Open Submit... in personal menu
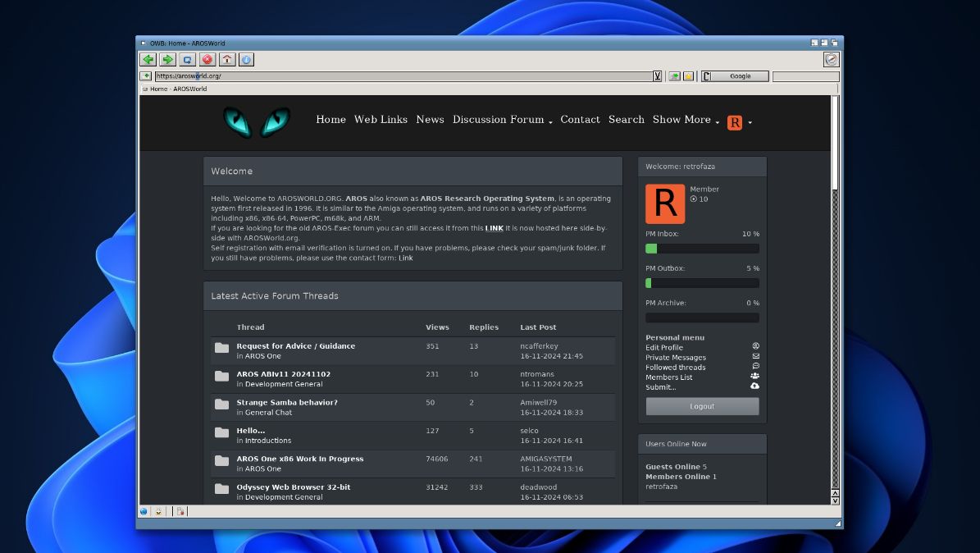The width and height of the screenshot is (980, 553). pyautogui.click(x=661, y=387)
